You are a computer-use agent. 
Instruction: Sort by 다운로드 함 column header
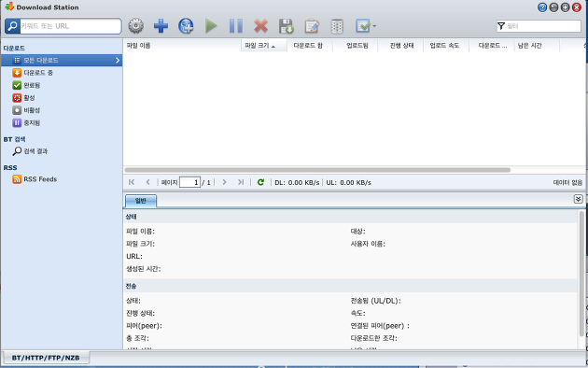point(309,46)
